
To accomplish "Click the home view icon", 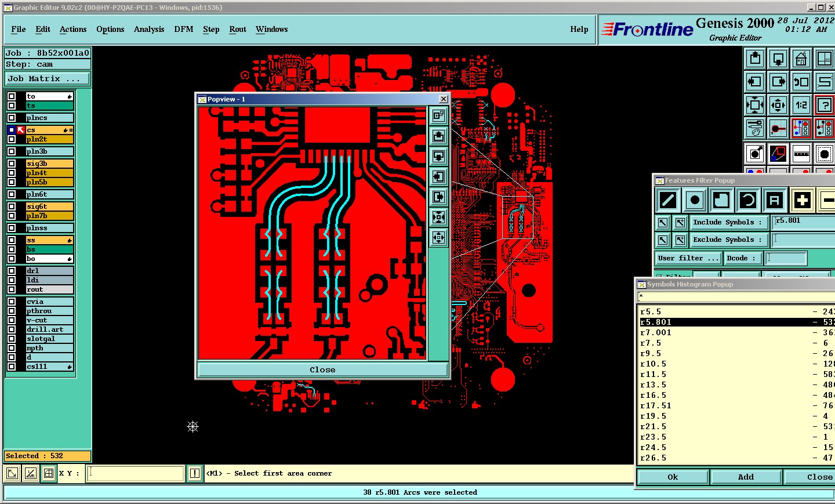I will coord(801,59).
